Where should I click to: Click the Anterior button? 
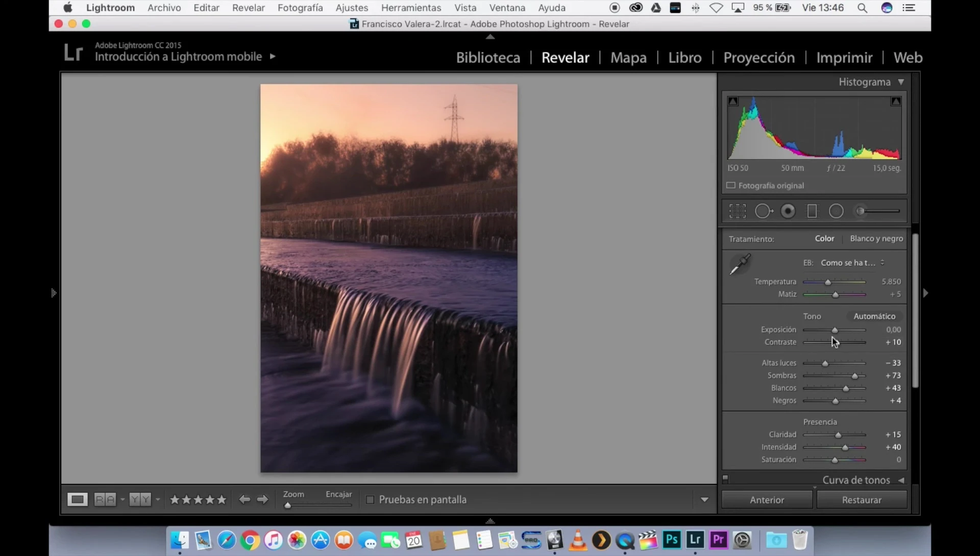click(767, 500)
